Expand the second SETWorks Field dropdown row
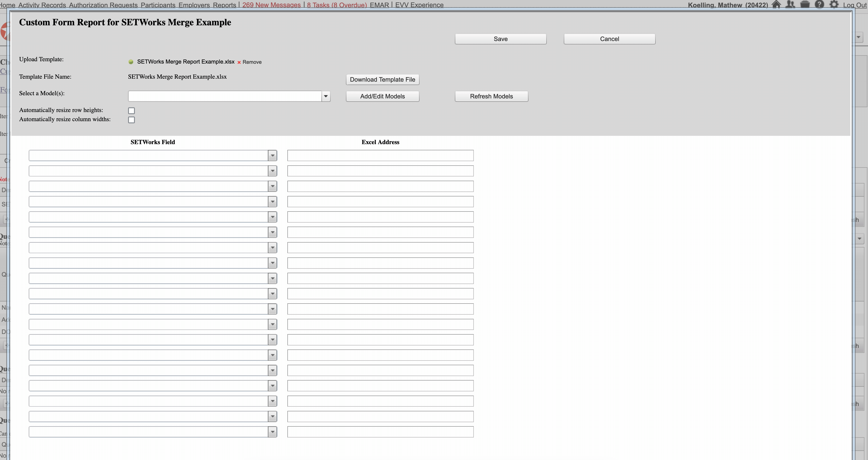This screenshot has width=868, height=460. [x=273, y=170]
